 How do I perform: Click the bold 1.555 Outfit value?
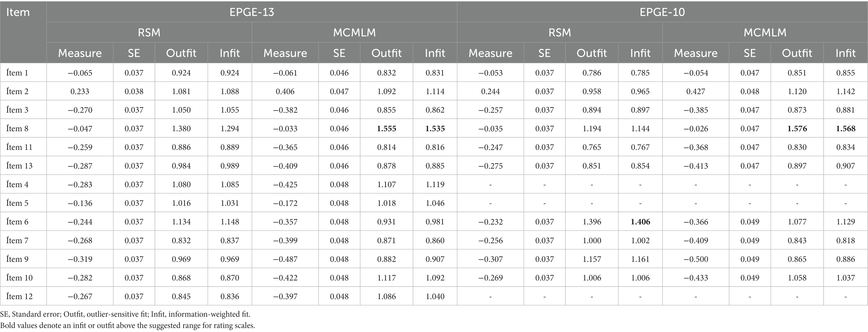pos(387,129)
